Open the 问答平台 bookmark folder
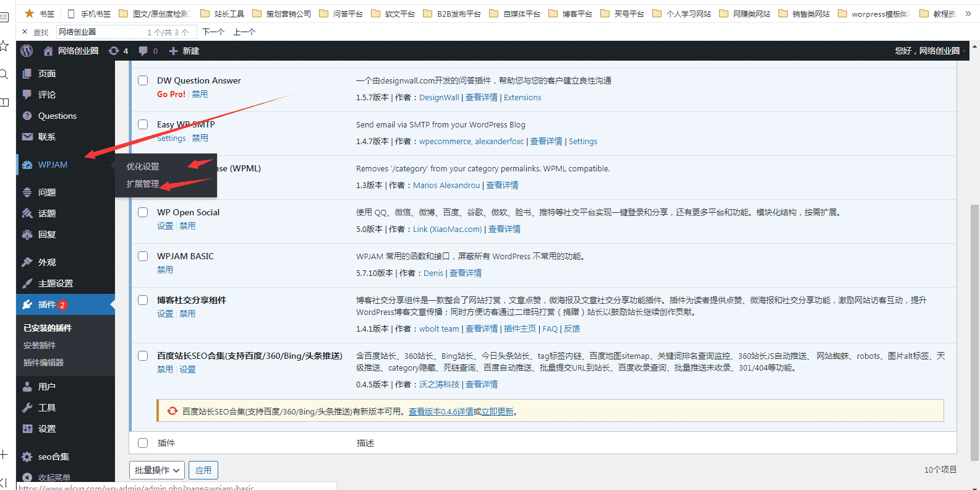980x490 pixels. point(341,14)
